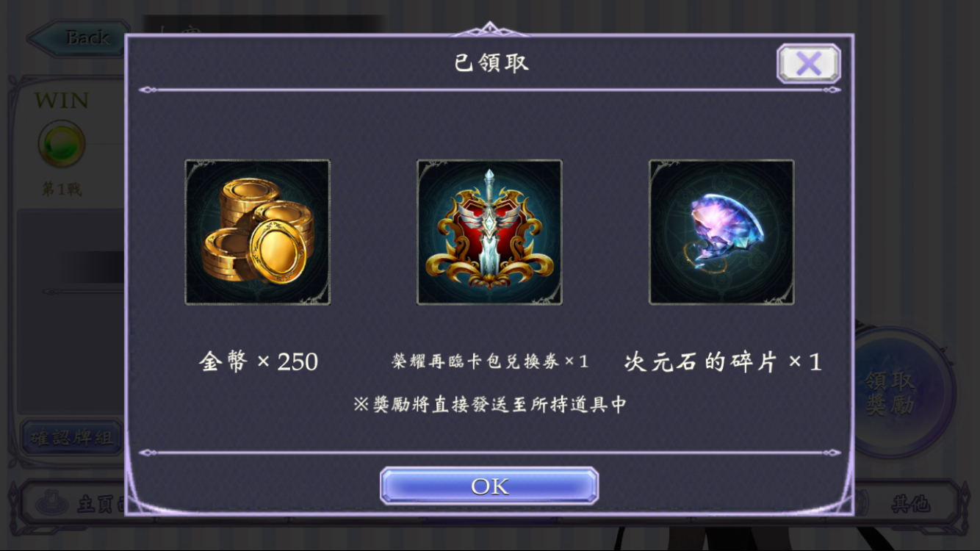
Task: Click the 榮耀再臨卡包兌換券 × 1 label
Action: click(x=490, y=361)
